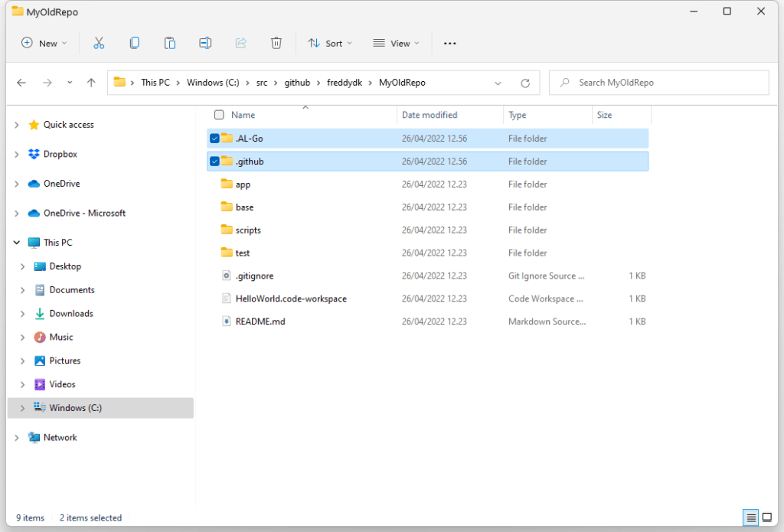Select the test folder row
This screenshot has height=532, width=784.
tap(427, 253)
